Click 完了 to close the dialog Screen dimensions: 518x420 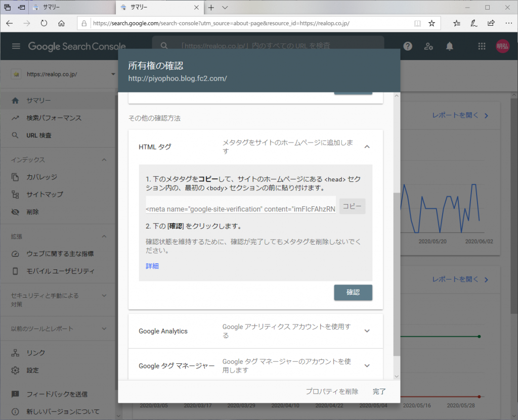(x=379, y=391)
